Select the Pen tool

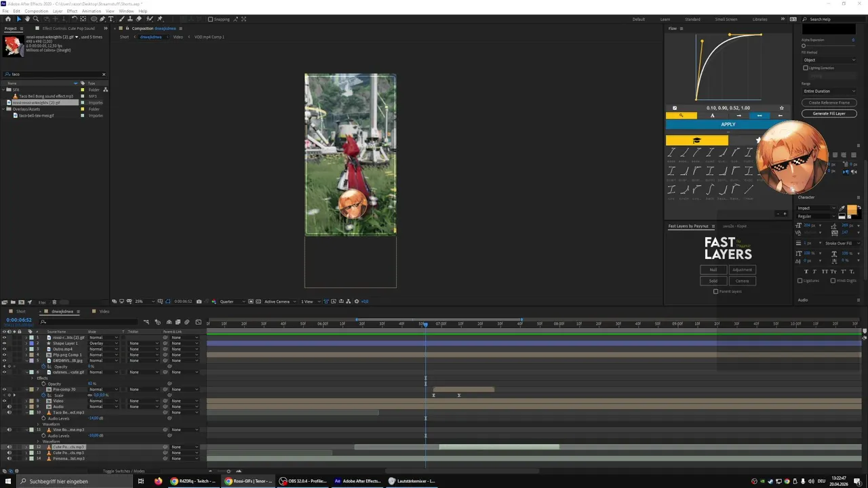pyautogui.click(x=103, y=19)
